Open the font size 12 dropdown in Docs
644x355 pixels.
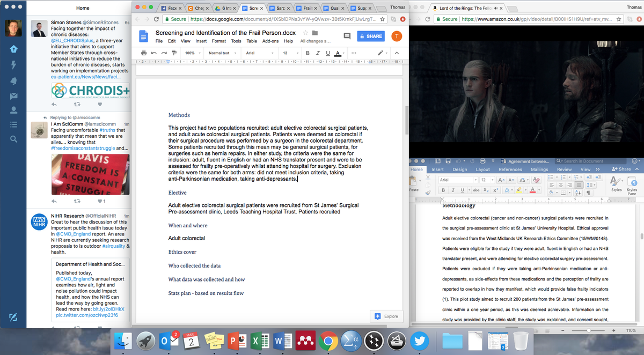coord(290,53)
